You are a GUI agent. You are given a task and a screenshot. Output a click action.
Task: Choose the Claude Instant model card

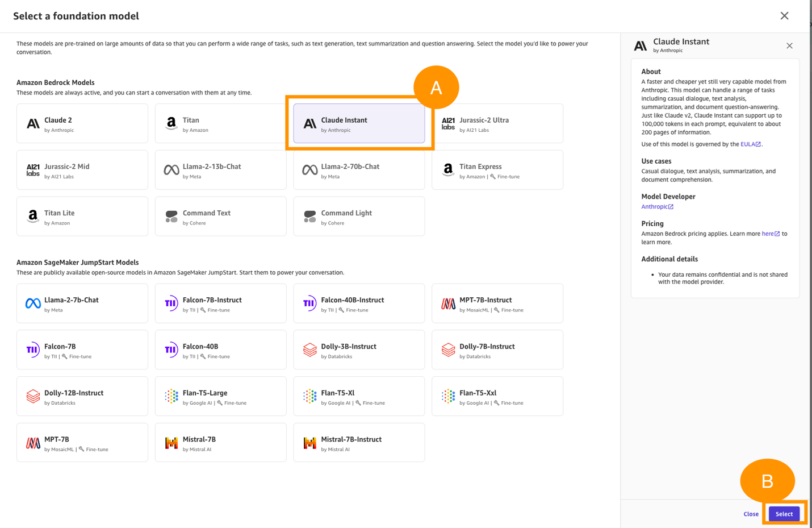(359, 123)
